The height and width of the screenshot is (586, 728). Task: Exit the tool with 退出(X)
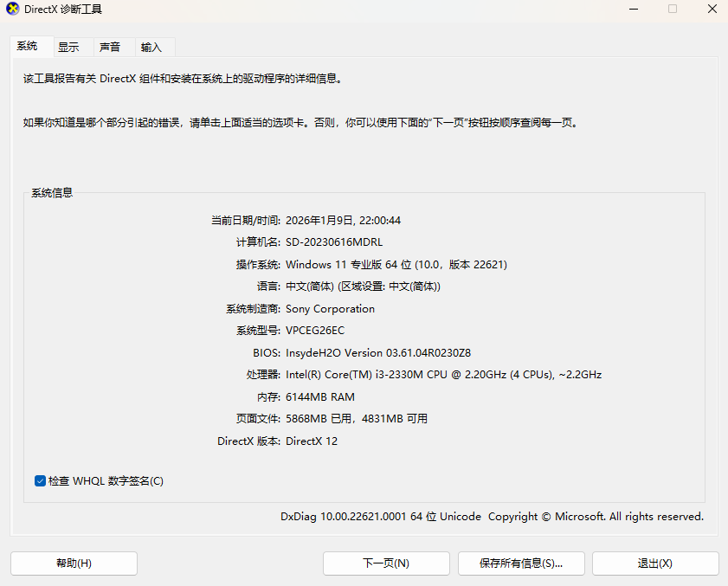(655, 563)
